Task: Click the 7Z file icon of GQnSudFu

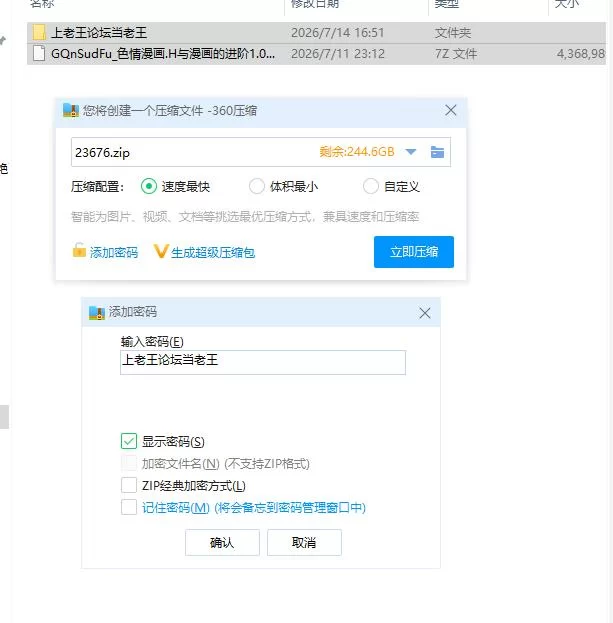Action: click(39, 53)
